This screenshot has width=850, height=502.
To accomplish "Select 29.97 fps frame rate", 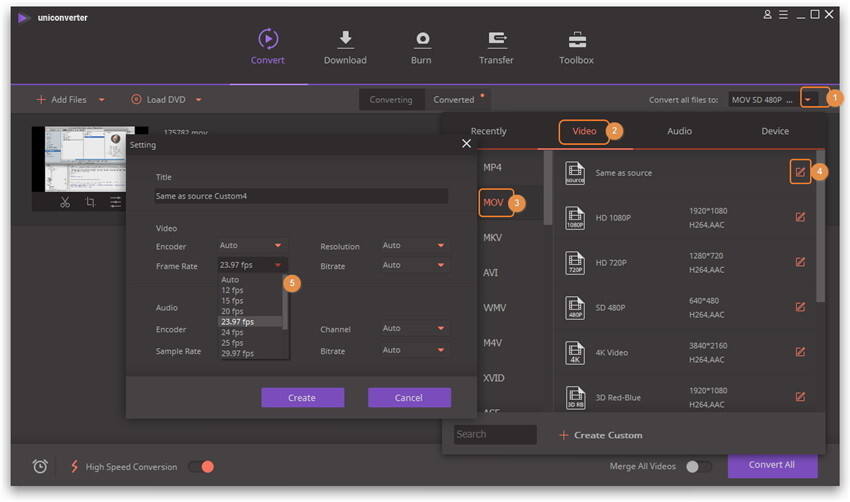I will tap(237, 353).
